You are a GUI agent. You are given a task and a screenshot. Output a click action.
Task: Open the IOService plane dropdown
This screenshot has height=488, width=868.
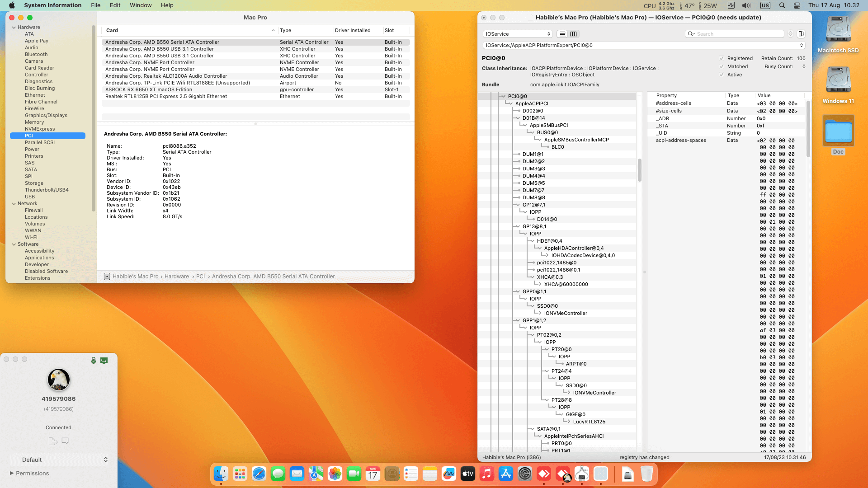pos(518,34)
